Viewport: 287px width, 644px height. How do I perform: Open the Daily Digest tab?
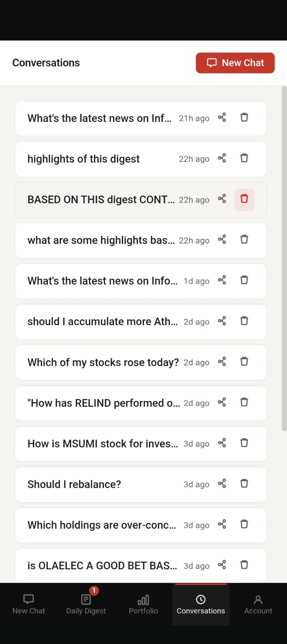pos(86,604)
